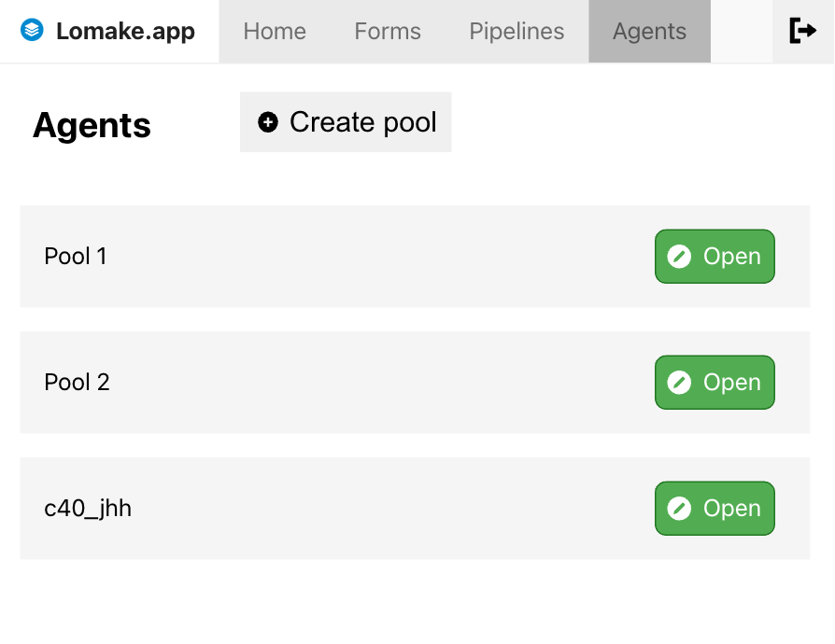Click the pencil icon on Pool 2's Open button
This screenshot has width=835, height=644.
coord(679,382)
